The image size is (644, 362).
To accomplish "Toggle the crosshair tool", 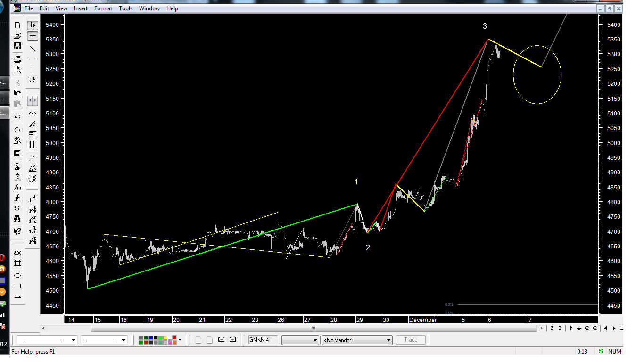I will pyautogui.click(x=33, y=36).
